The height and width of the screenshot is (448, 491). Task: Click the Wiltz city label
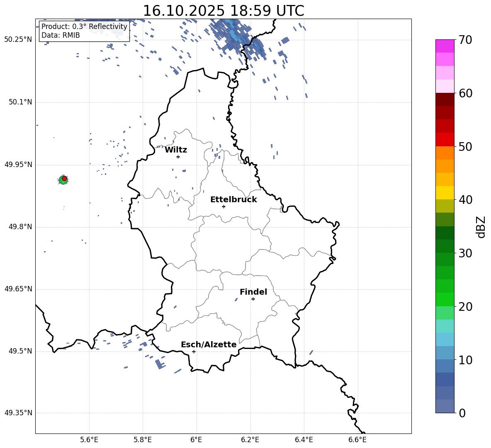click(x=176, y=150)
